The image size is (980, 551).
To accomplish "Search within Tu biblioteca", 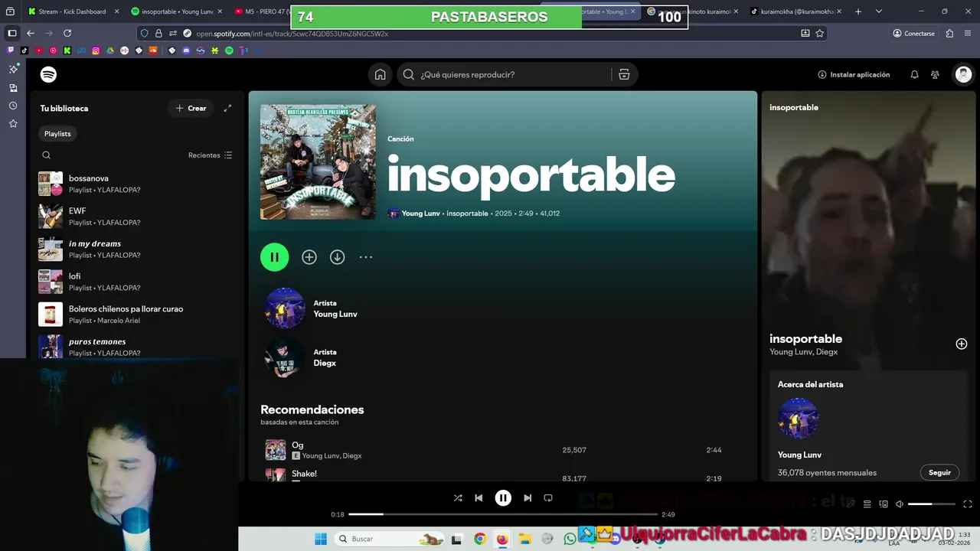I will tap(47, 155).
